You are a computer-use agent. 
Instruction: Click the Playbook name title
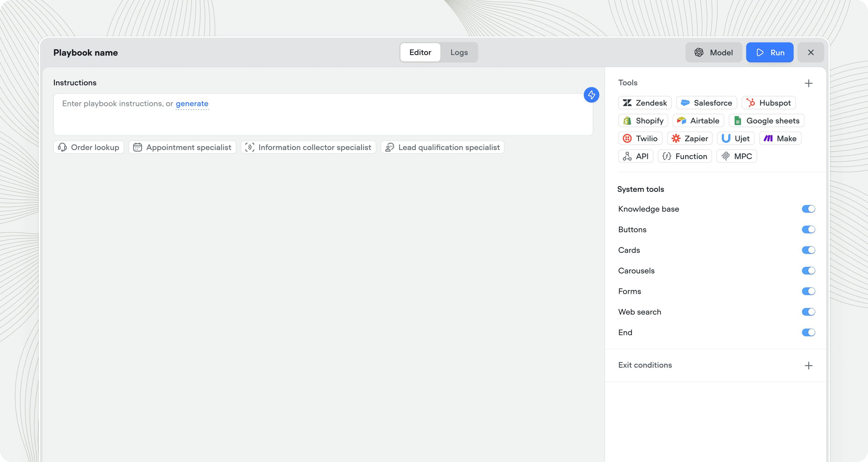(x=86, y=53)
